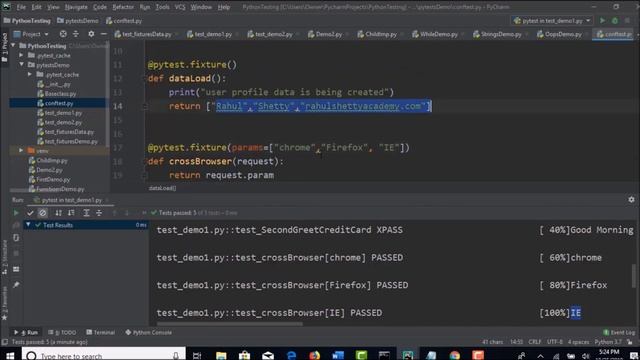Pin the Run tab with pin icon
This screenshot has height=360, width=640.
pyautogui.click(x=16, y=284)
